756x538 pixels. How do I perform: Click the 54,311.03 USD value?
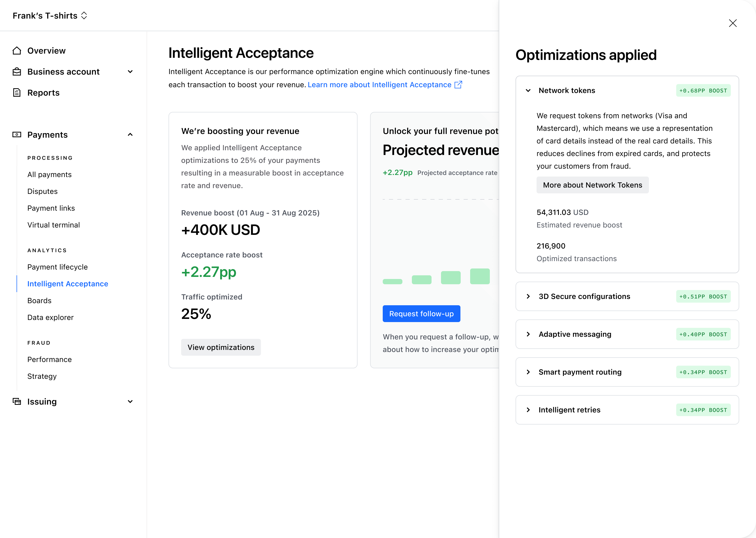click(x=562, y=212)
